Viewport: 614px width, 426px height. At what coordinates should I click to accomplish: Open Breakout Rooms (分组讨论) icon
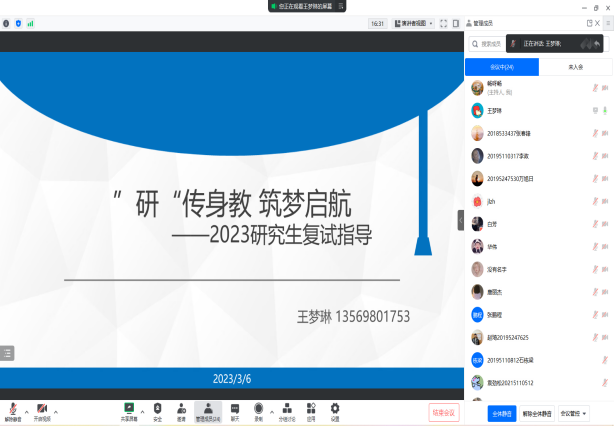point(286,409)
